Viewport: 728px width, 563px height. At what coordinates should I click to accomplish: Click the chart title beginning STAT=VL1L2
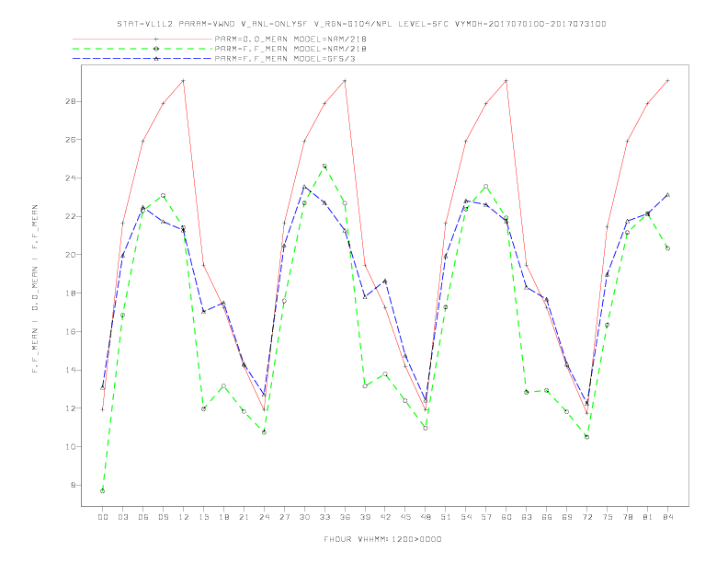point(361,24)
